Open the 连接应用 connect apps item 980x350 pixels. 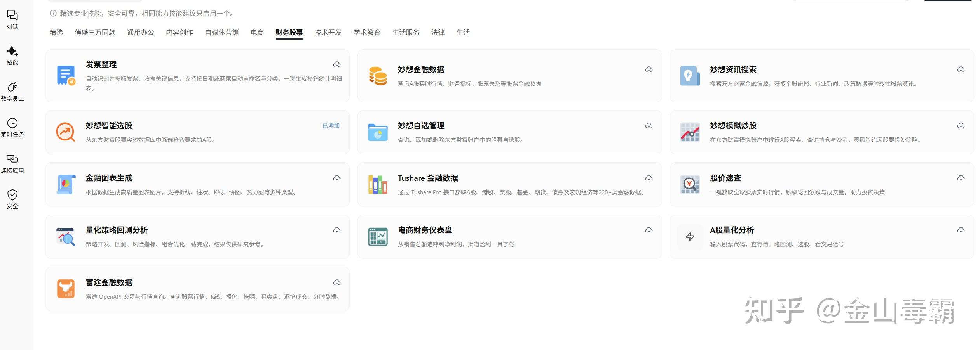(x=12, y=164)
